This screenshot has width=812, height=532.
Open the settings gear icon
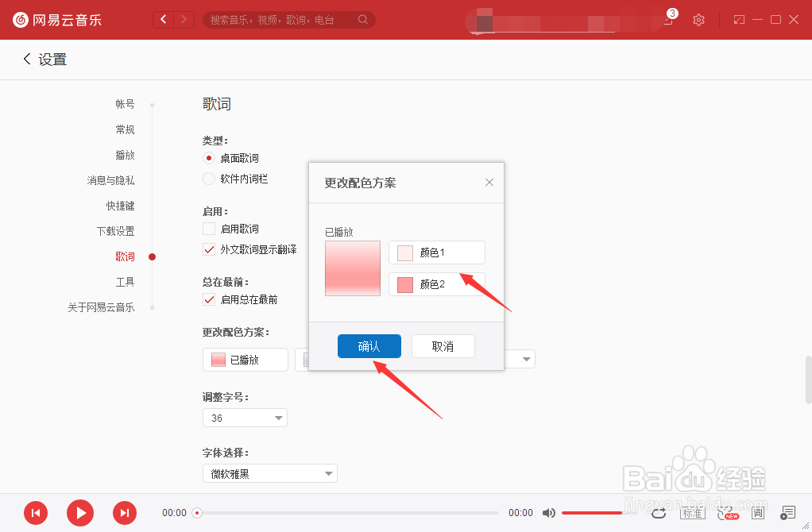coord(698,19)
